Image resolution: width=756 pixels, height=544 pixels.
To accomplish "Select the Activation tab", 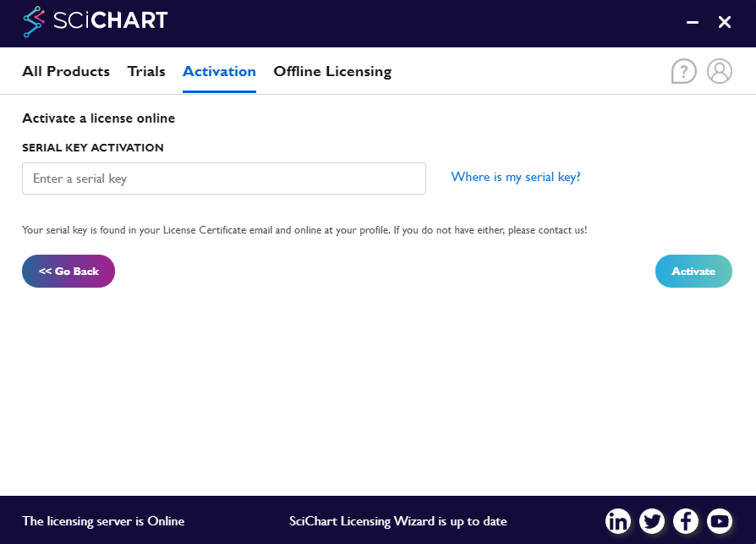I will [x=219, y=71].
